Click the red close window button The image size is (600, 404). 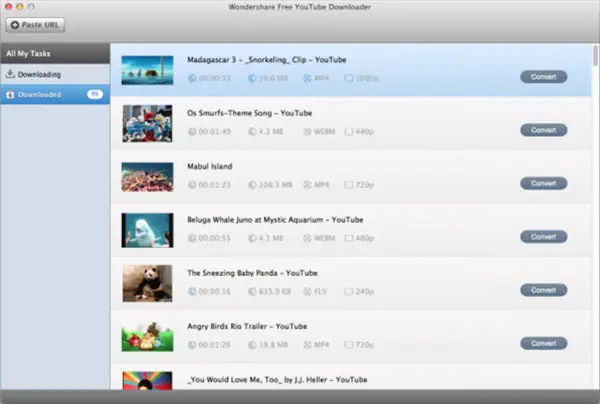pyautogui.click(x=8, y=7)
